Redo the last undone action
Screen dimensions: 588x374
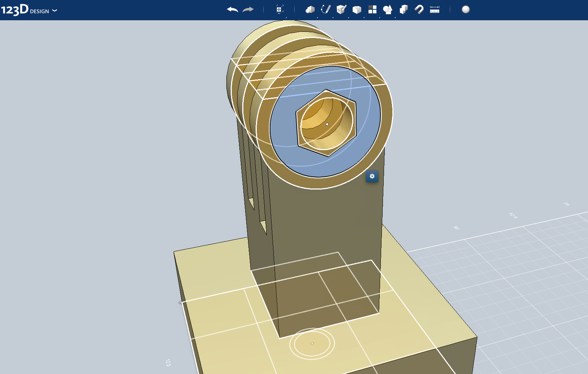pos(248,10)
